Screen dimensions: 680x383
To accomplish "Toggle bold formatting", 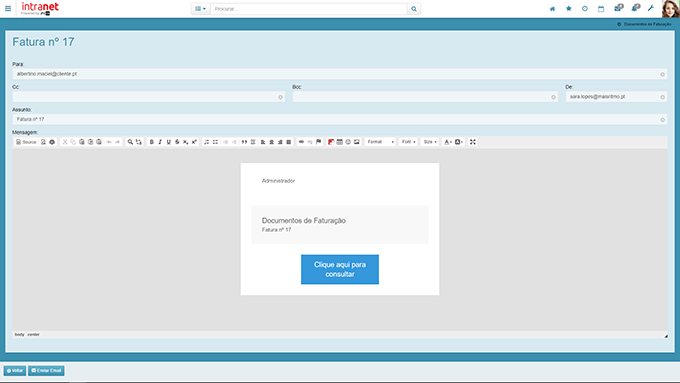I will coord(151,142).
